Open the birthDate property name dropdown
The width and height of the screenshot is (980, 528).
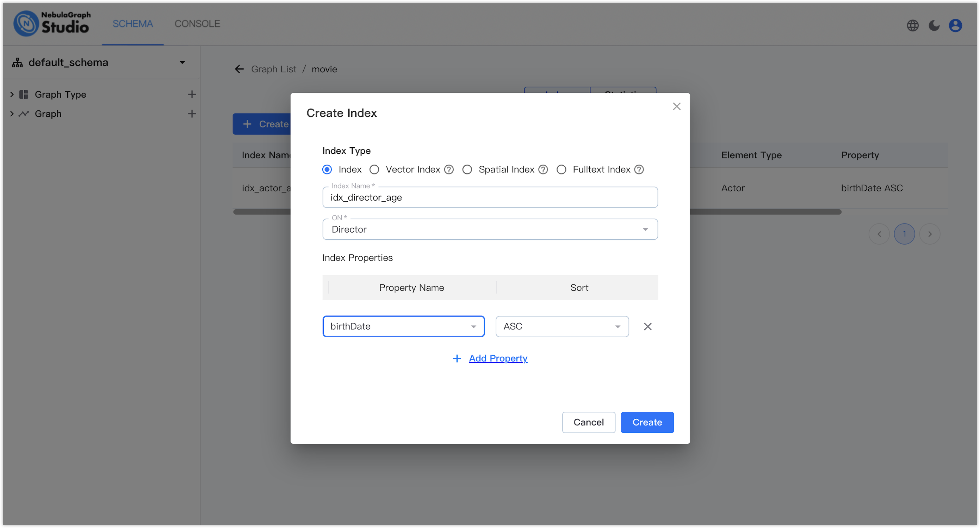coord(403,326)
